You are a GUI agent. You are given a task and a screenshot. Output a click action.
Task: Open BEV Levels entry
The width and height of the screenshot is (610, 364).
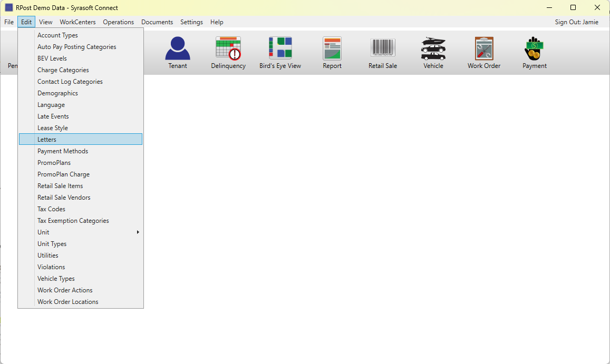81,58
